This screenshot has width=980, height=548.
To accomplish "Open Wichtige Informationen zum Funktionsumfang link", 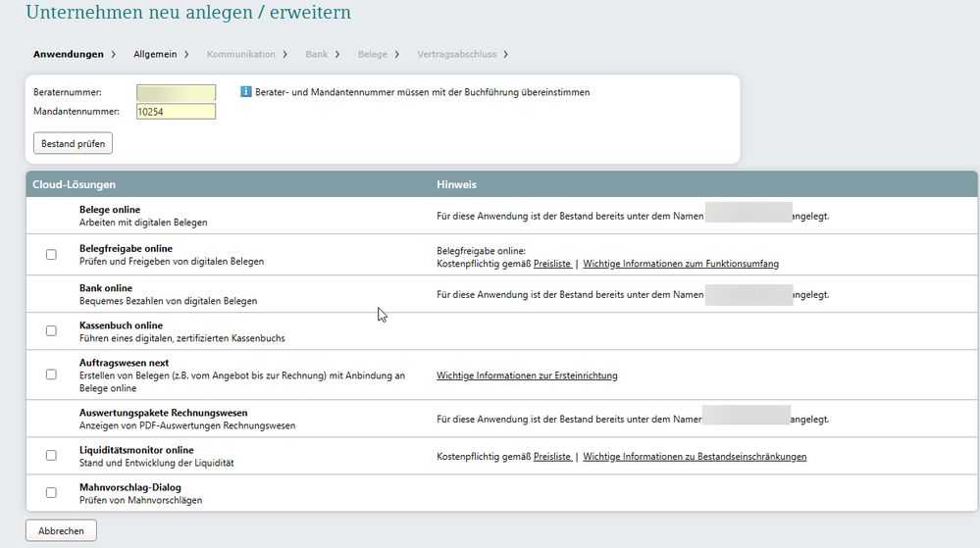I will 681,264.
